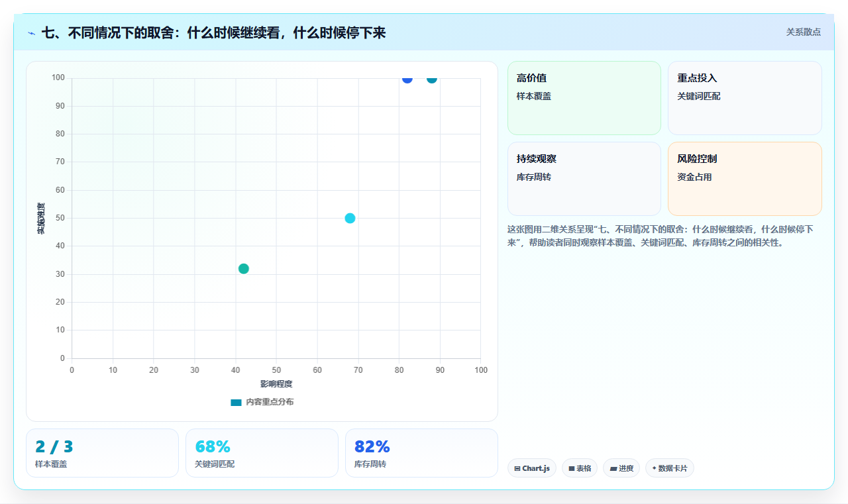Click the icon in the Chart.js tag
This screenshot has width=848, height=504.
tap(517, 468)
